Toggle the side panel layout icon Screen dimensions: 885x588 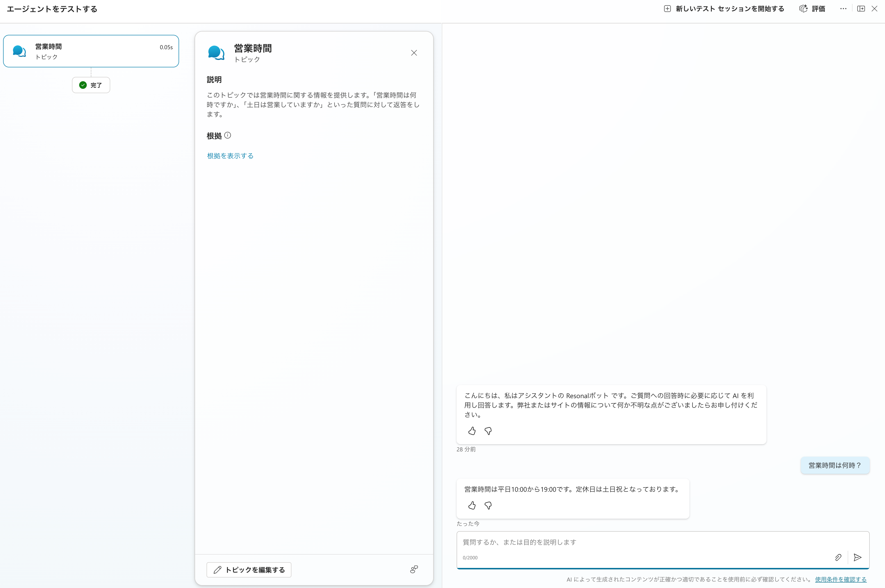click(x=861, y=9)
